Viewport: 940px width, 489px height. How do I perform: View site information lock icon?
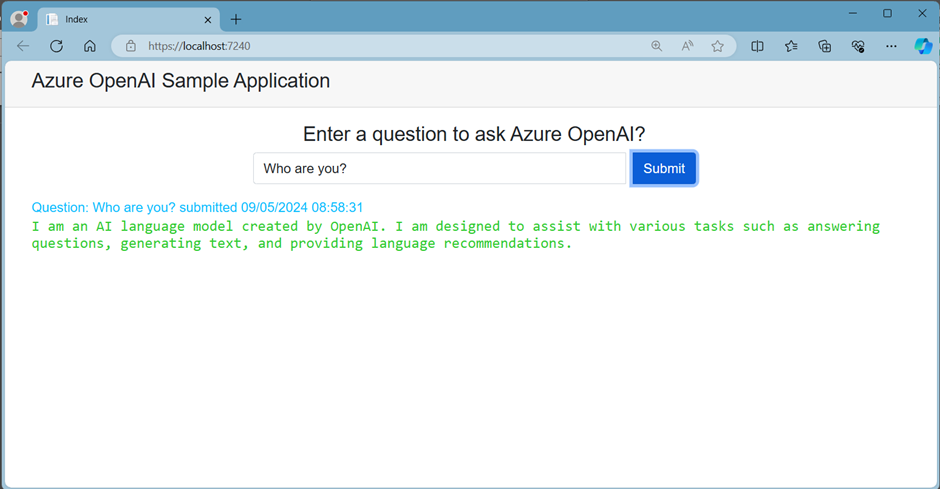(130, 46)
